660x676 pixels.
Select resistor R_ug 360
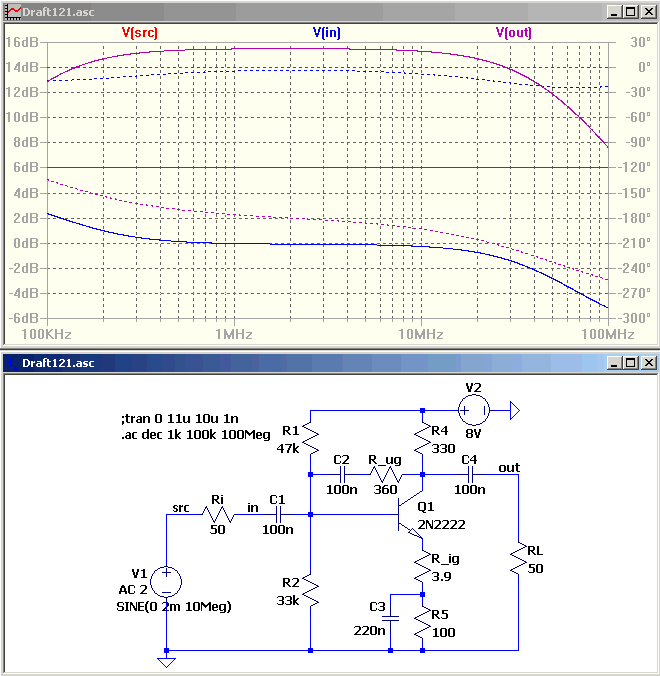385,475
